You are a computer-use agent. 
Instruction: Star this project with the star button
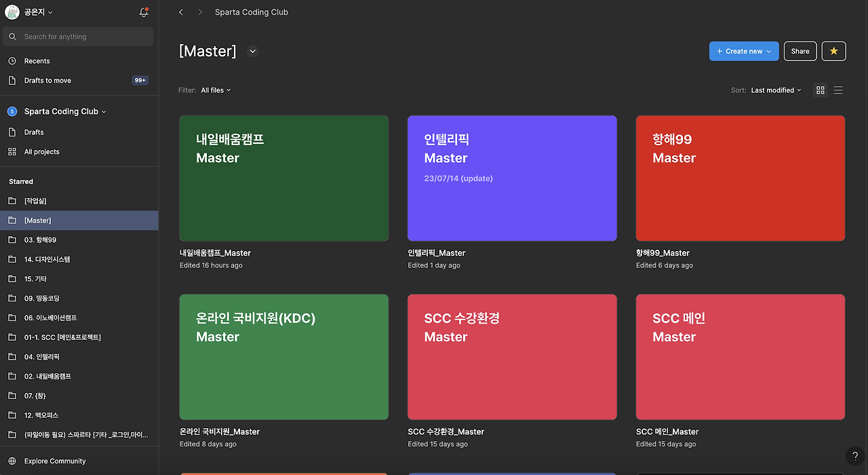(x=834, y=51)
